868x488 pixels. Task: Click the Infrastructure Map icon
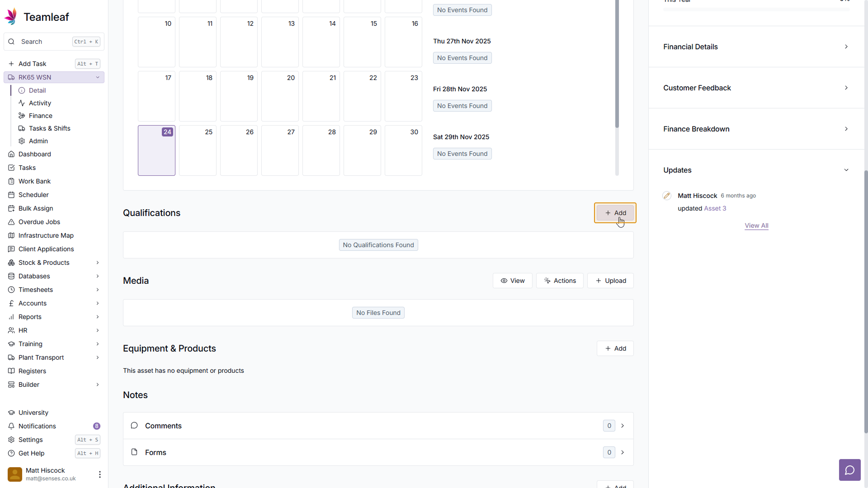pos(11,235)
